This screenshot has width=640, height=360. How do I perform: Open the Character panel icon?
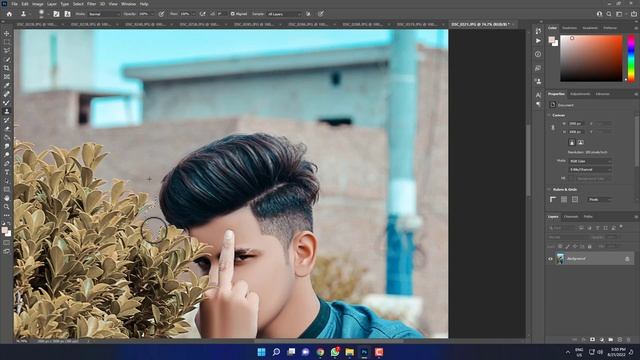[x=538, y=95]
